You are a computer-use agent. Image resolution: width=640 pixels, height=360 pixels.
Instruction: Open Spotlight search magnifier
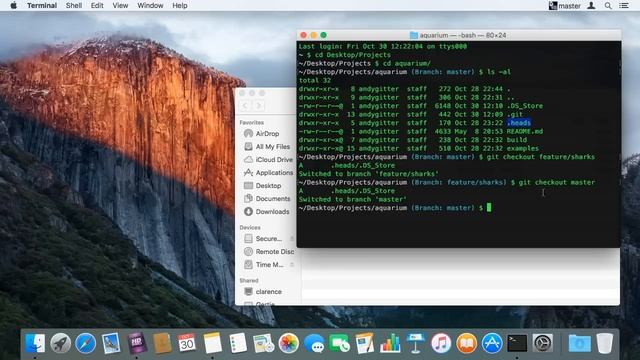[x=608, y=6]
